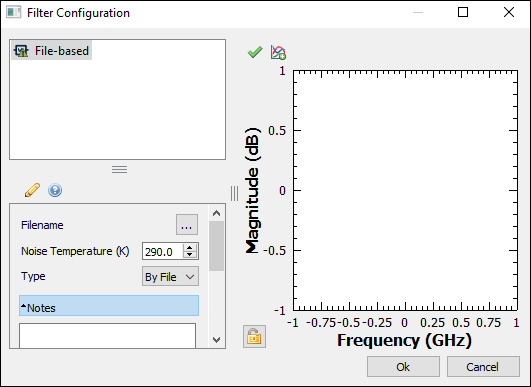The width and height of the screenshot is (531, 387).
Task: Click the Frequency (GHz) axis label
Action: coord(404,340)
